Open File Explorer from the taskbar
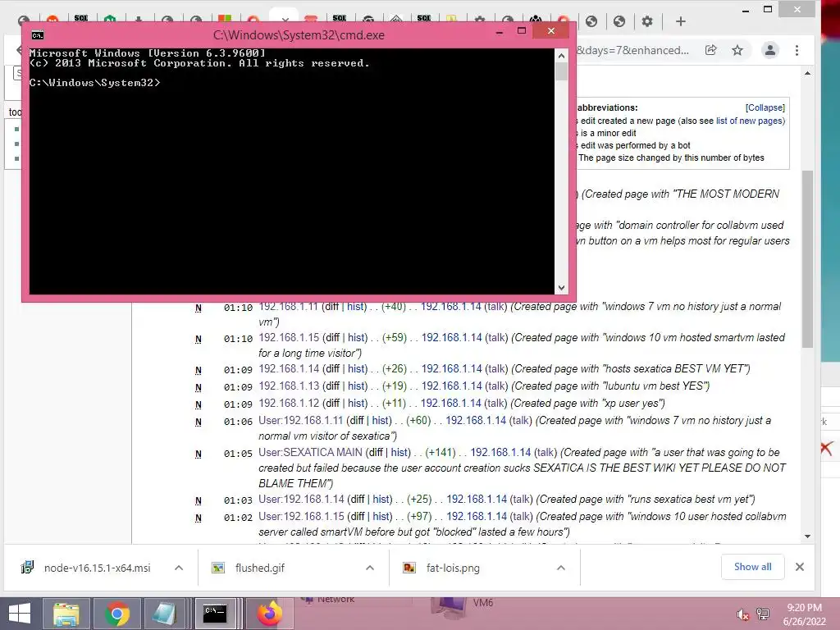Viewport: 840px width, 630px height. coord(66,614)
